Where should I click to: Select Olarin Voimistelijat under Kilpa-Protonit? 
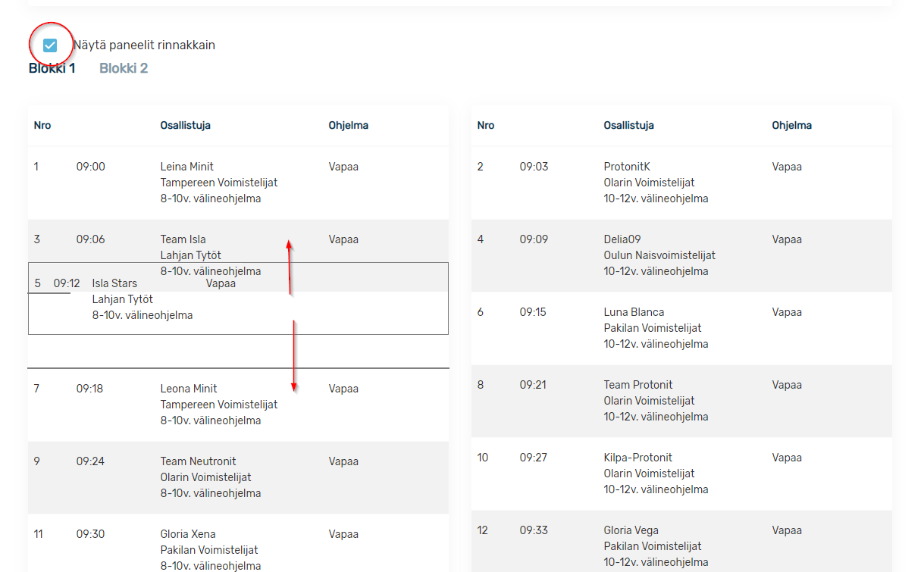coord(650,474)
